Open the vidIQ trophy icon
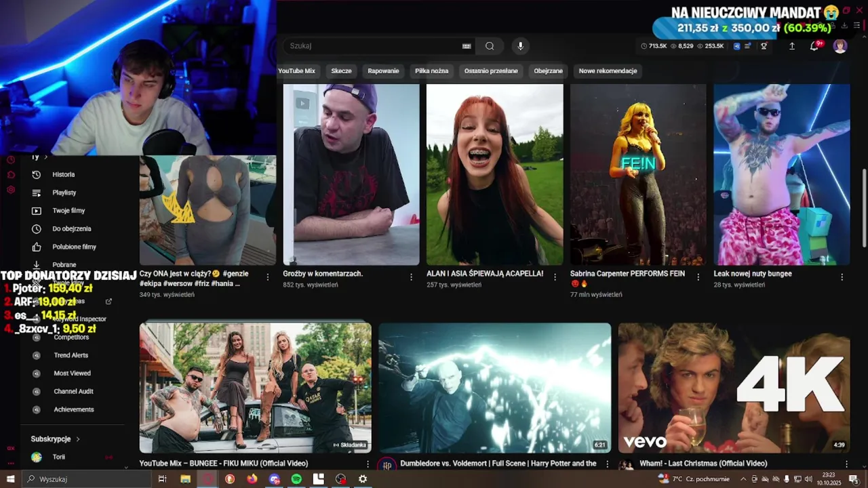This screenshot has height=488, width=868. tap(764, 46)
